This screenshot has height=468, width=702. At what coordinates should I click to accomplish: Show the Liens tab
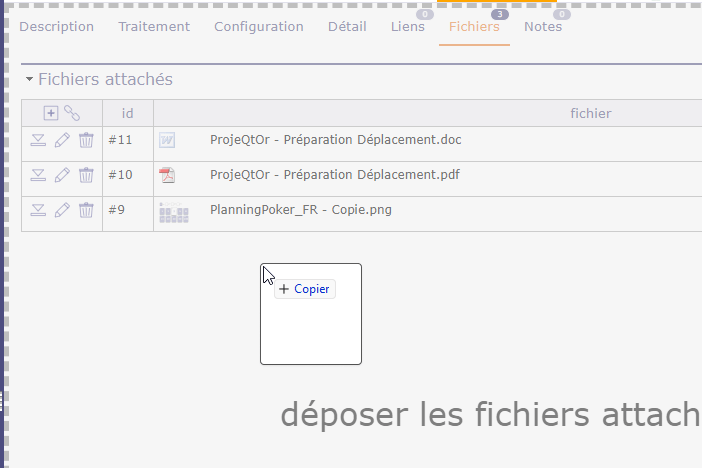pyautogui.click(x=407, y=27)
